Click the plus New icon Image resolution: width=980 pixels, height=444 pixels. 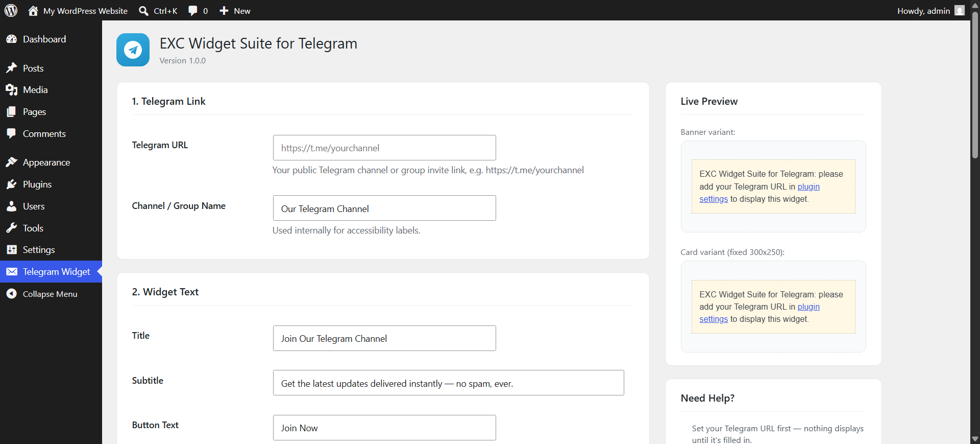(x=224, y=11)
